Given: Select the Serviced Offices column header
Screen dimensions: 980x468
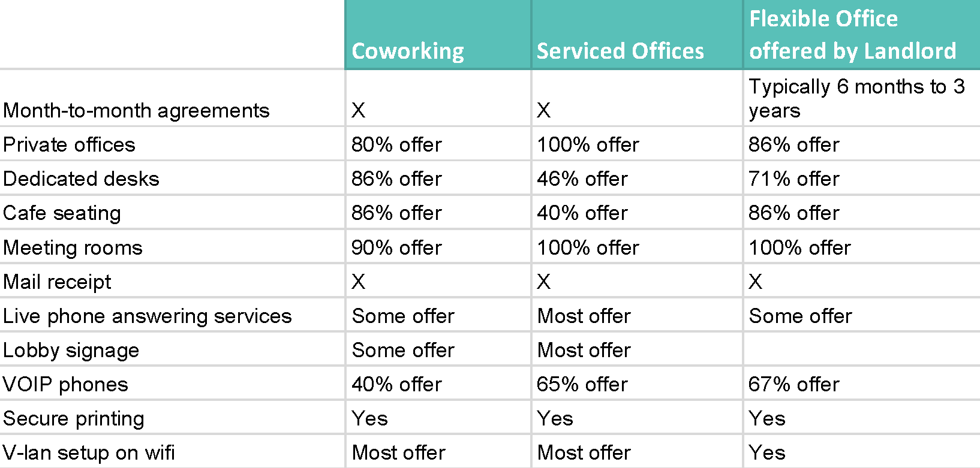Looking at the screenshot, I should 637,35.
